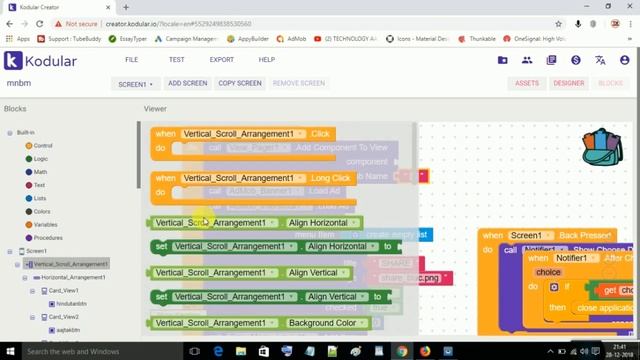Select Horizontal_Arrangement1 in the tree
640x360 pixels.
coord(69,278)
